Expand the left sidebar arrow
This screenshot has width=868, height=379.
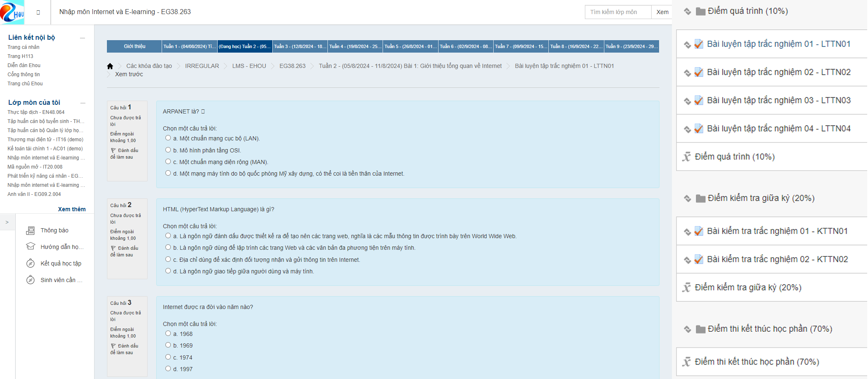point(7,222)
